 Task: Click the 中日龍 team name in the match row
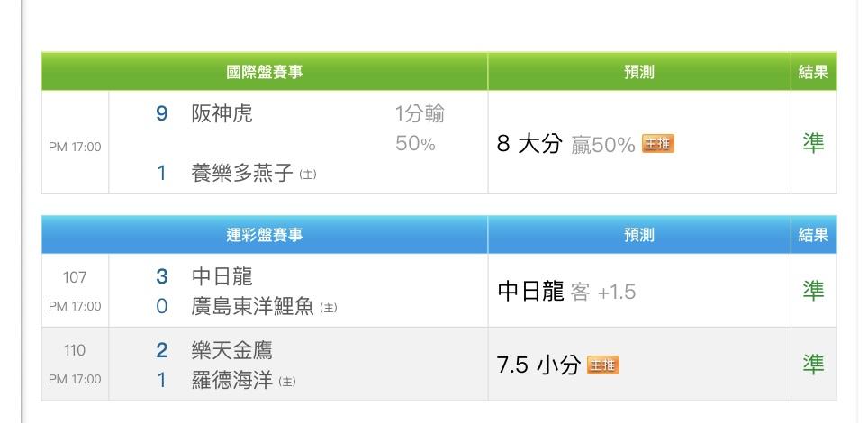pyautogui.click(x=222, y=276)
